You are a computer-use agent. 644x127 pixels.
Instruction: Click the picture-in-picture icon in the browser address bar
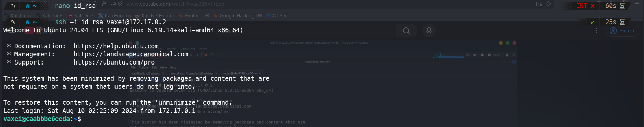click(x=539, y=4)
